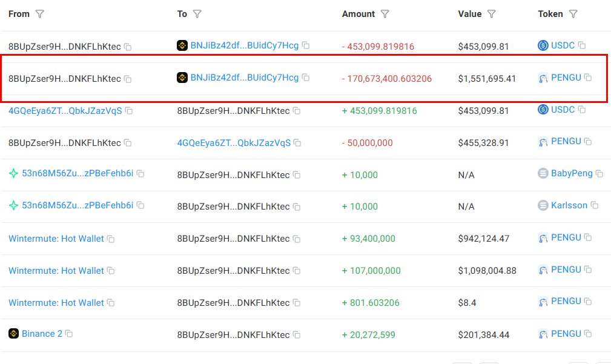Viewport: 611px width, 364px height.
Task: Open the 4GQeEya6ZT sender address link
Action: pos(65,111)
